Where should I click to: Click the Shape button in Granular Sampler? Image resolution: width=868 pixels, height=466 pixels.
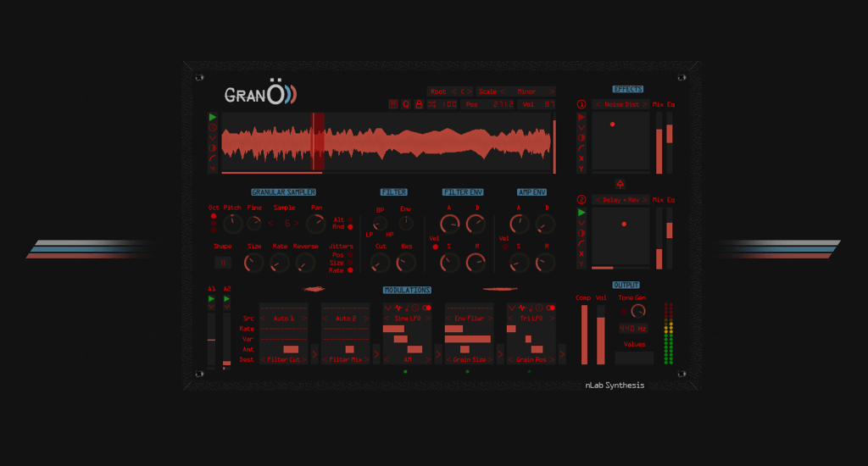point(222,263)
